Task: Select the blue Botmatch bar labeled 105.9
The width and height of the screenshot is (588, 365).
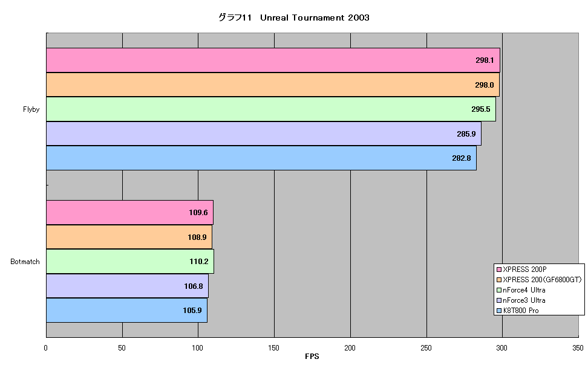Action: point(127,310)
